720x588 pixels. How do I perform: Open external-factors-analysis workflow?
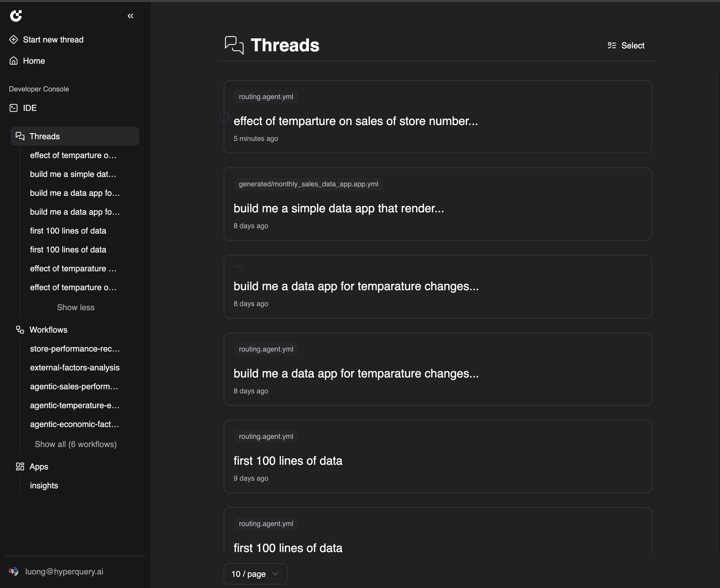[x=75, y=367]
